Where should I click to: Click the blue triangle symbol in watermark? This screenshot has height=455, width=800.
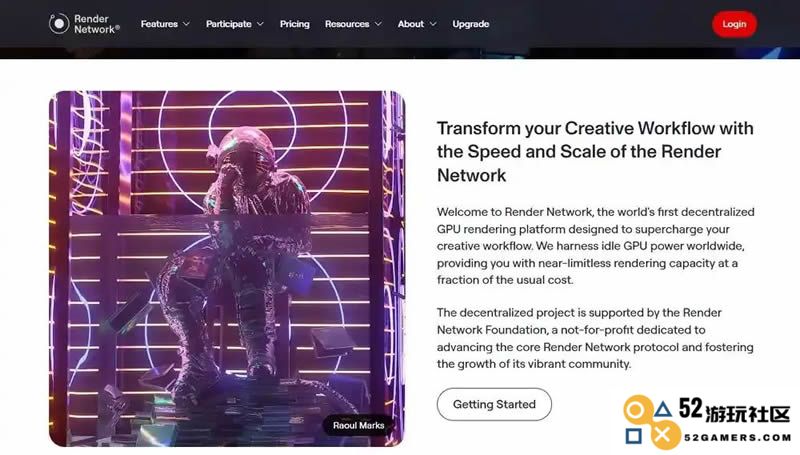(x=663, y=409)
